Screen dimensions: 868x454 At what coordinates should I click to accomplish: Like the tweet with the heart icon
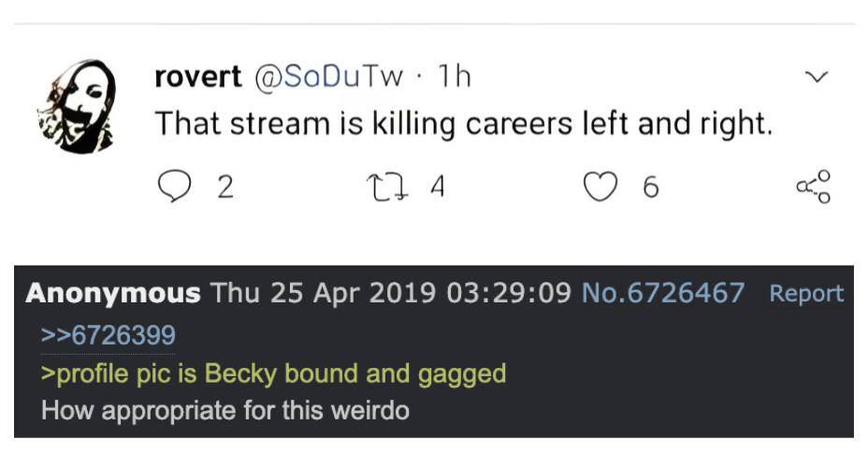pos(600,186)
